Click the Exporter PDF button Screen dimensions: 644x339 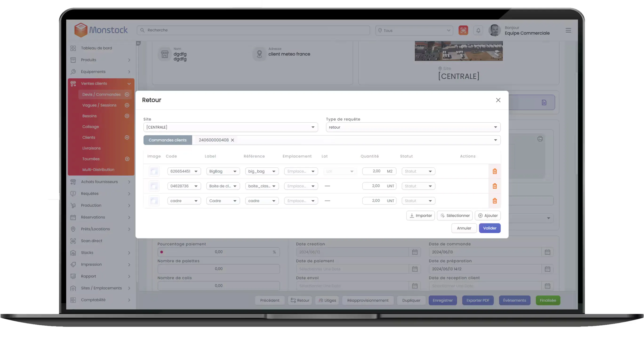[477, 300]
